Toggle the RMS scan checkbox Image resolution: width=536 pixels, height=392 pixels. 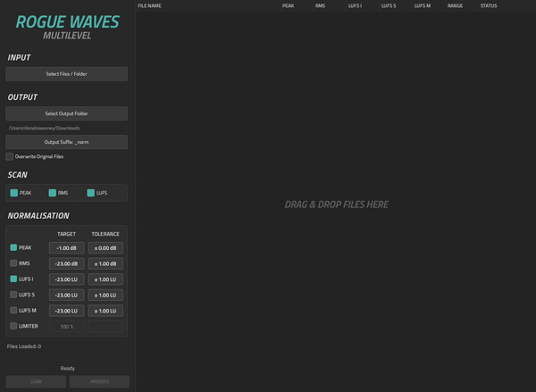[53, 193]
